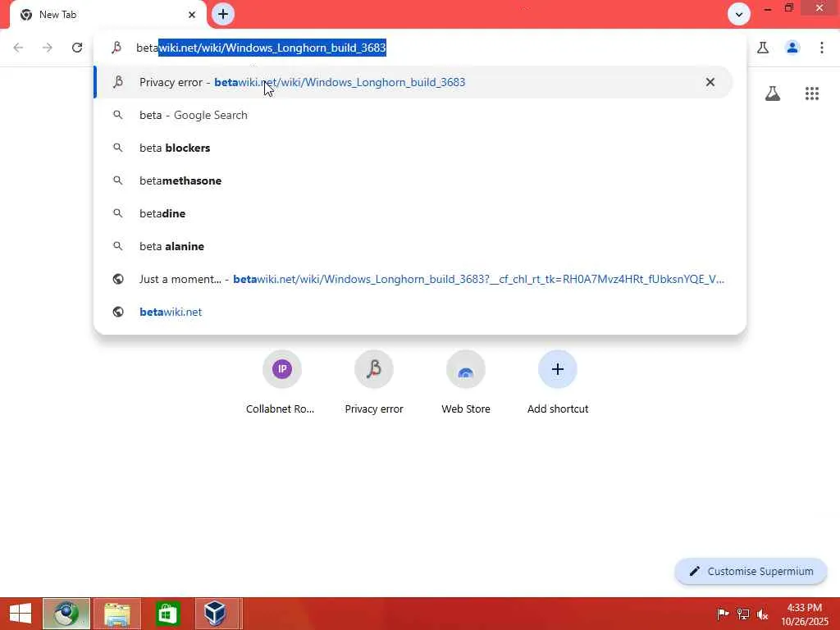Open the tab search dropdown arrow
The height and width of the screenshot is (630, 840).
click(x=739, y=14)
